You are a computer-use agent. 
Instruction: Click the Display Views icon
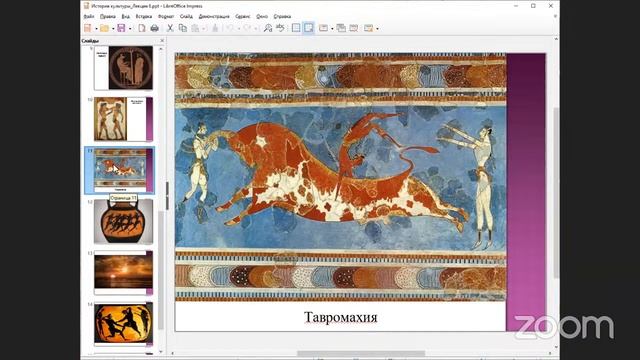click(x=323, y=28)
